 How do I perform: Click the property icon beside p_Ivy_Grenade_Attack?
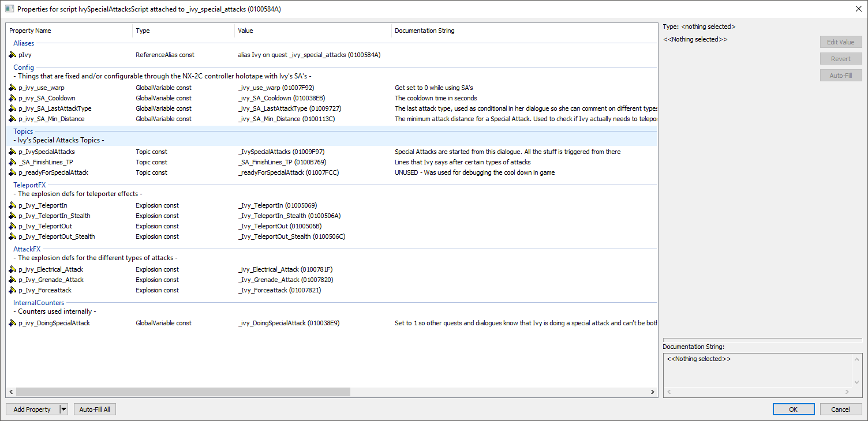pyautogui.click(x=13, y=280)
